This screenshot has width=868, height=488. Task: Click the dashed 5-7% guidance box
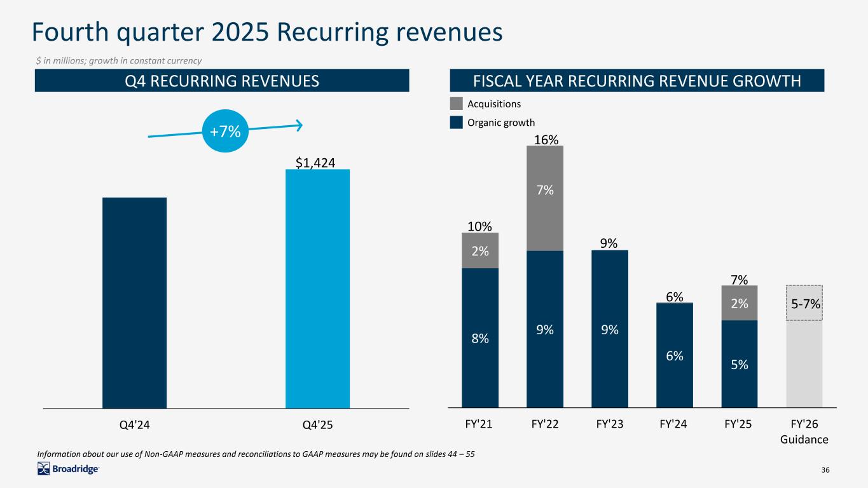coord(804,303)
